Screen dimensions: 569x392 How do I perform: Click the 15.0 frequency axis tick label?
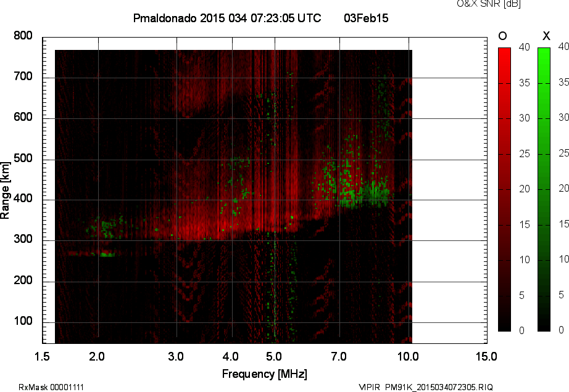point(486,356)
